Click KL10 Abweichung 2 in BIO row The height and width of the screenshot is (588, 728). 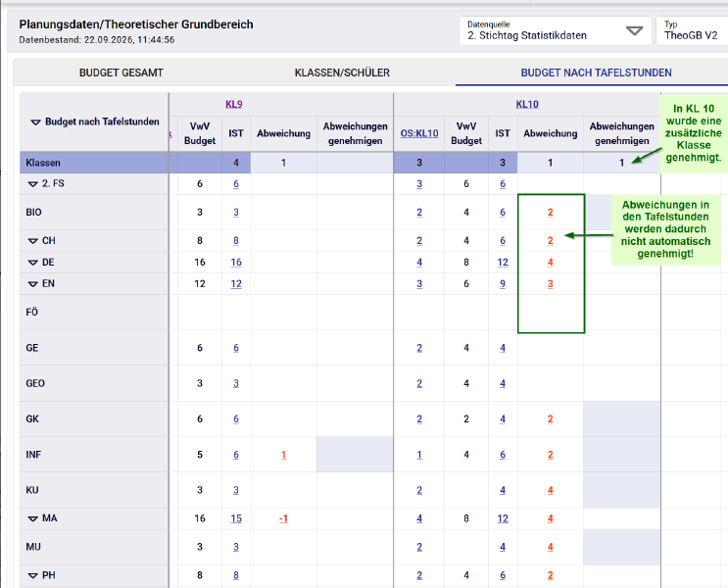[551, 213]
